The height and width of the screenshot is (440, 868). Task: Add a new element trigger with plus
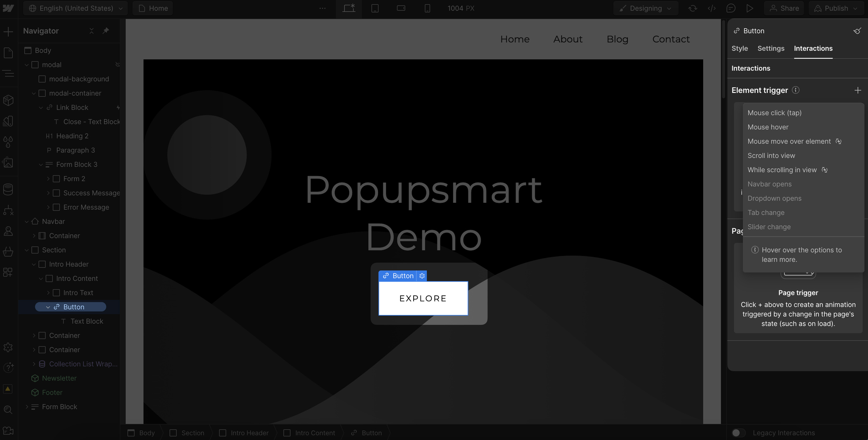[858, 90]
